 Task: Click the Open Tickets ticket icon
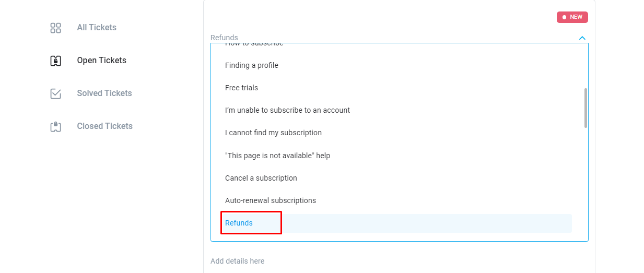[x=55, y=61]
